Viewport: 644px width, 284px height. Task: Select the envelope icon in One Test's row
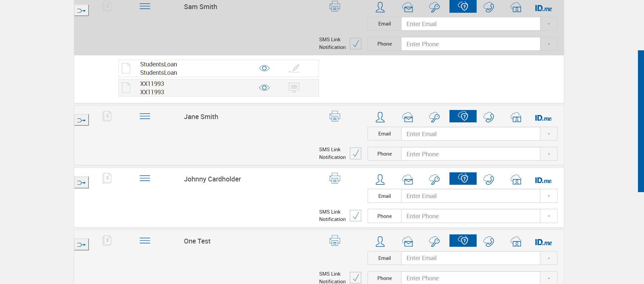[408, 241]
